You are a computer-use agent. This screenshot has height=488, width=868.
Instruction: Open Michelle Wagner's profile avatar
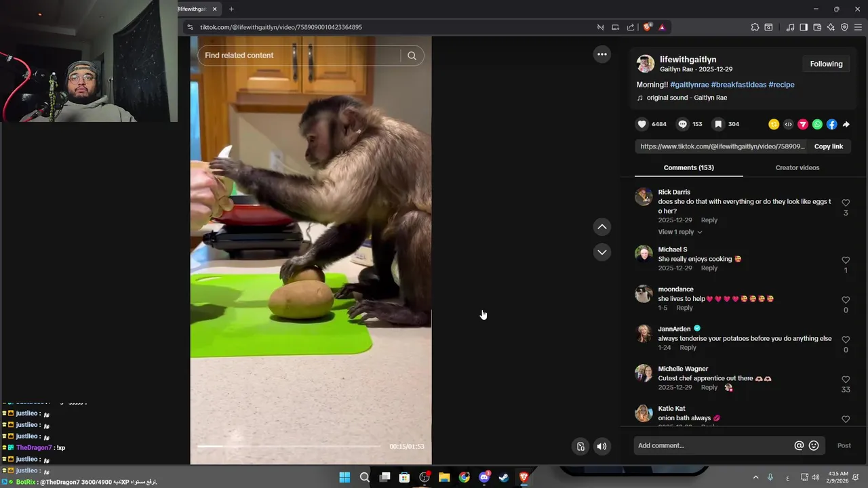pos(643,373)
